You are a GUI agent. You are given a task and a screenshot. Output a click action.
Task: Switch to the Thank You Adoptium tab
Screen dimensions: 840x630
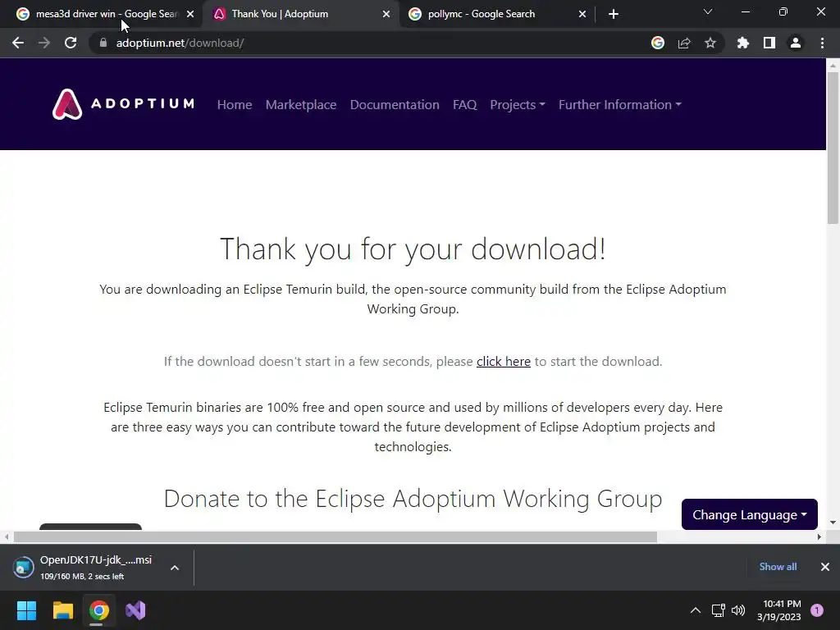coord(300,14)
